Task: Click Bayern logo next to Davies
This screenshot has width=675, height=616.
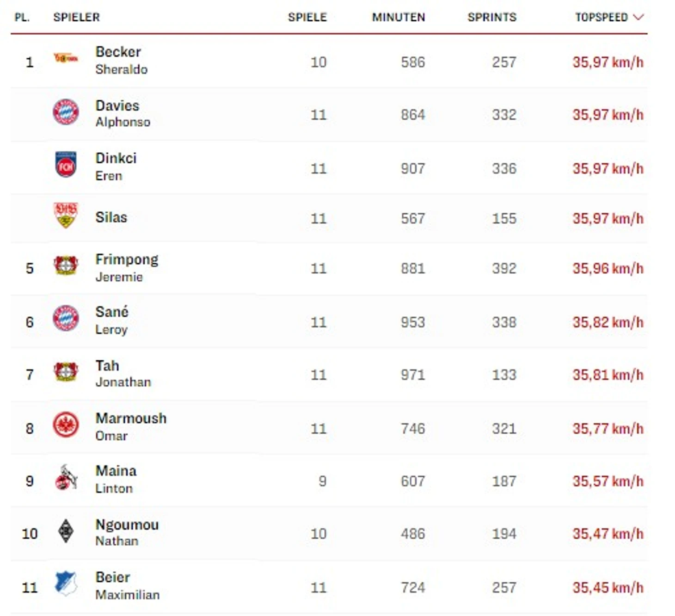Action: tap(66, 112)
